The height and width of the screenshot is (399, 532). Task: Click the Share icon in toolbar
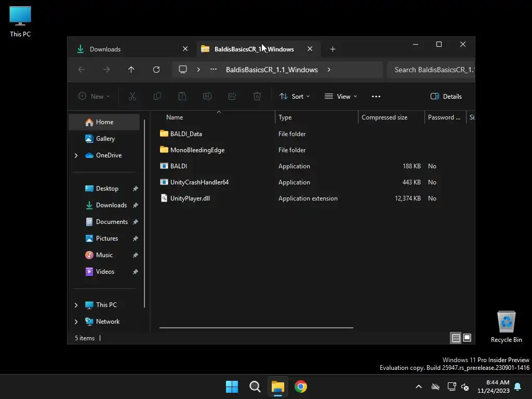pyautogui.click(x=232, y=96)
